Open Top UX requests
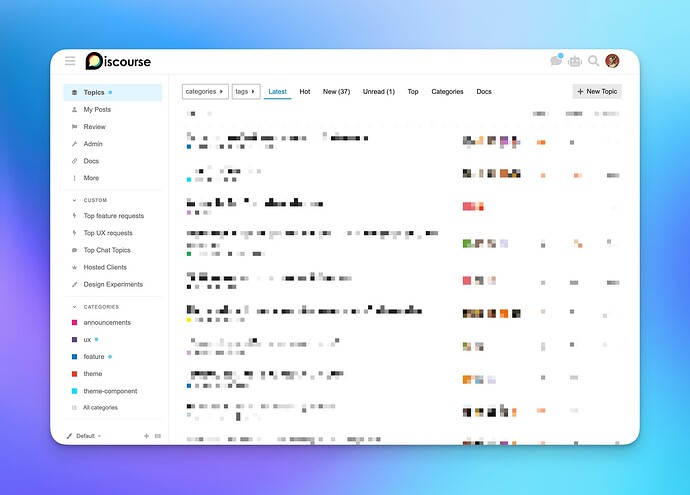Screen dimensions: 690x495 [108, 233]
